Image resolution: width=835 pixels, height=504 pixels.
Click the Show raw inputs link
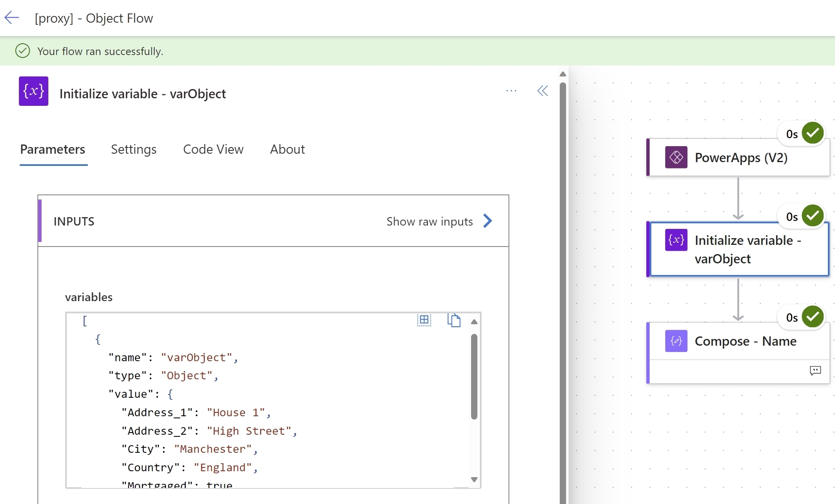(x=430, y=221)
